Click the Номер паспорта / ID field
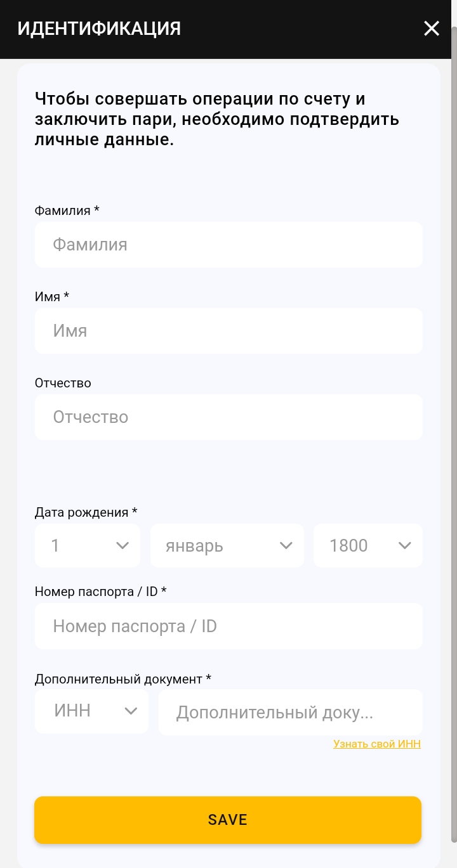Screen dimensions: 457x868 coord(228,626)
